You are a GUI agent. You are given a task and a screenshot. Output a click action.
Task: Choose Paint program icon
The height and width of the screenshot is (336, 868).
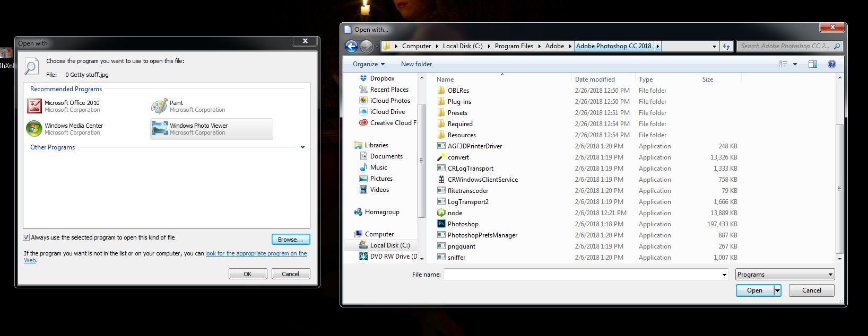pyautogui.click(x=159, y=106)
